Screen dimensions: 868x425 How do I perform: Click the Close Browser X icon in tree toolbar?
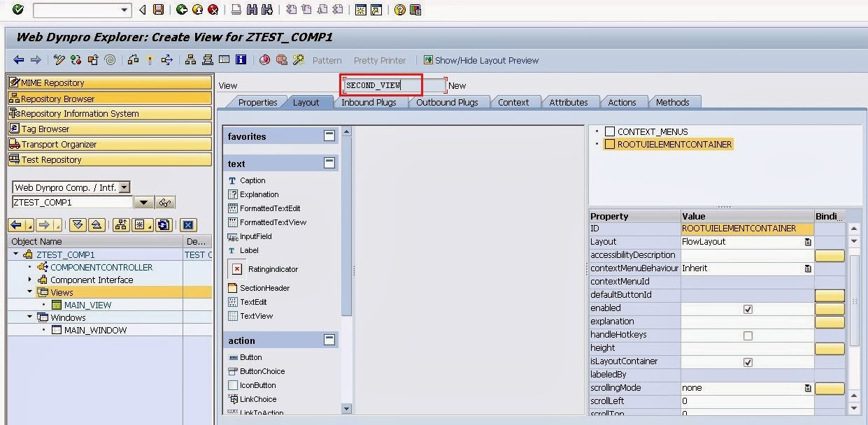pyautogui.click(x=187, y=225)
